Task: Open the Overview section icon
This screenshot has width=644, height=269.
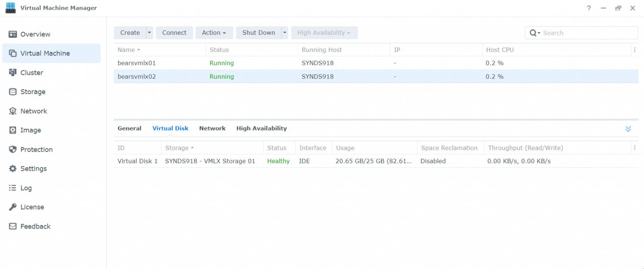Action: (x=13, y=34)
